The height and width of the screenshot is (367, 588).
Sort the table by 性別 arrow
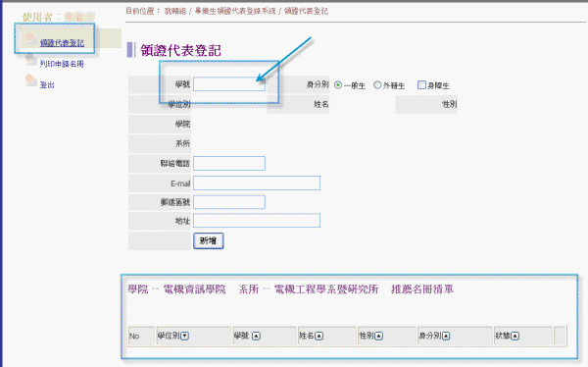pyautogui.click(x=378, y=336)
